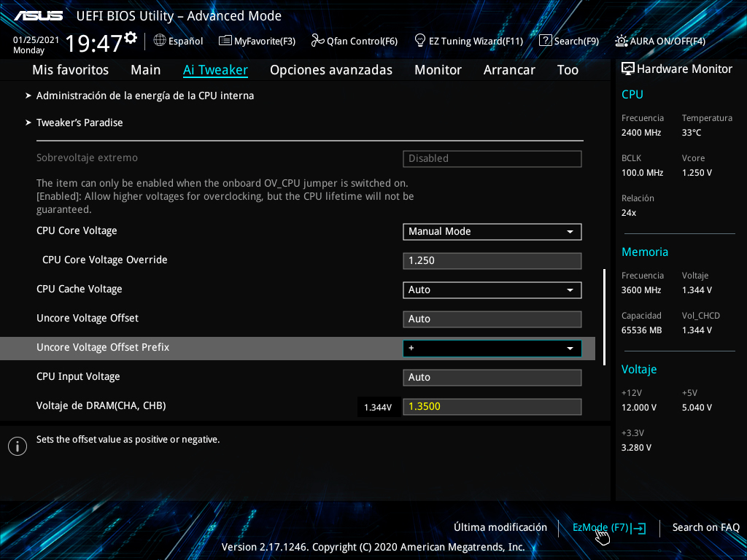Click the Search(F9) question mark icon

click(545, 41)
